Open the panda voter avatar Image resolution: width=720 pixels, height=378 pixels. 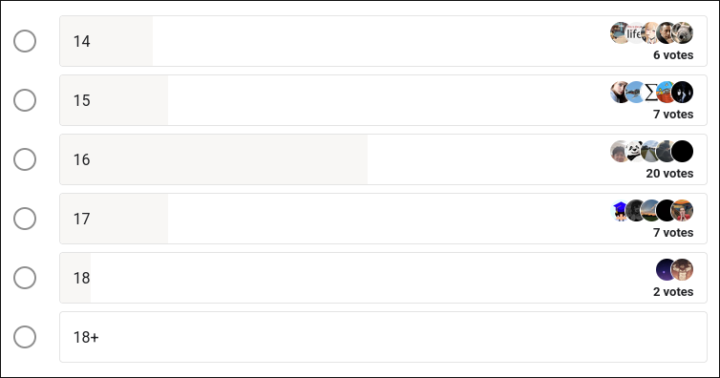click(635, 152)
